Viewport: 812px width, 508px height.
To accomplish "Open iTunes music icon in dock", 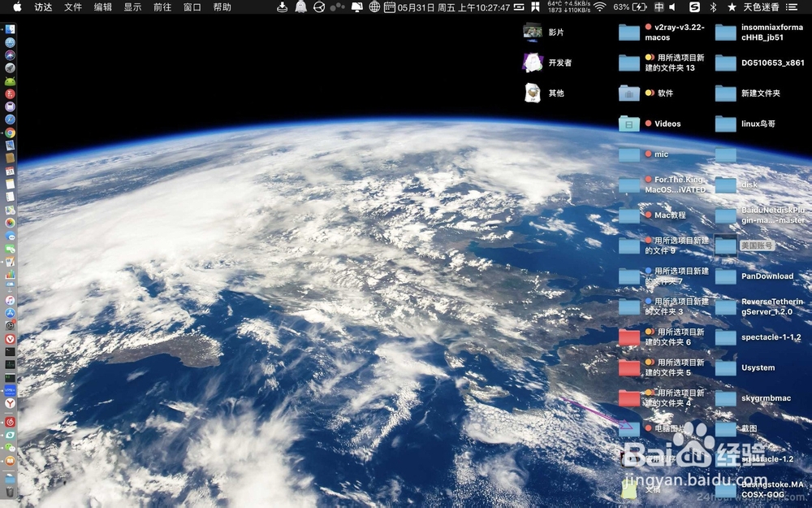I will 10,300.
